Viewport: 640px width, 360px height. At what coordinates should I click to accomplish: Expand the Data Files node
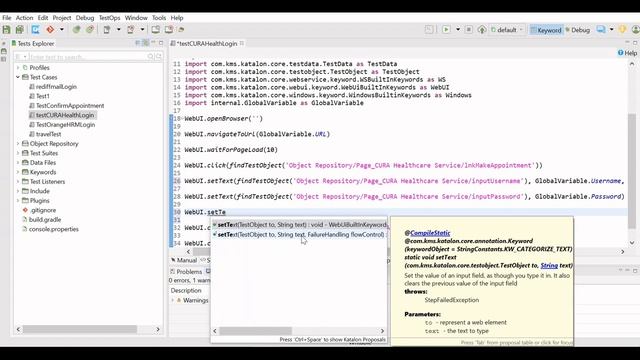click(18, 162)
